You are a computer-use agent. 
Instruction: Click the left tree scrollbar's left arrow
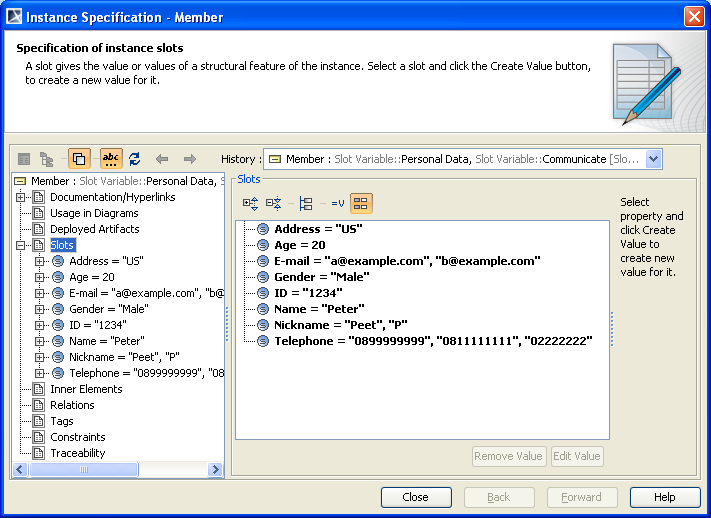[x=20, y=469]
